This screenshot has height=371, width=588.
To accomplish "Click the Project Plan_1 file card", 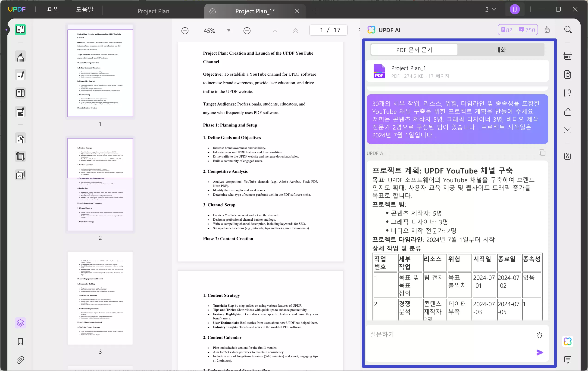I will [457, 71].
